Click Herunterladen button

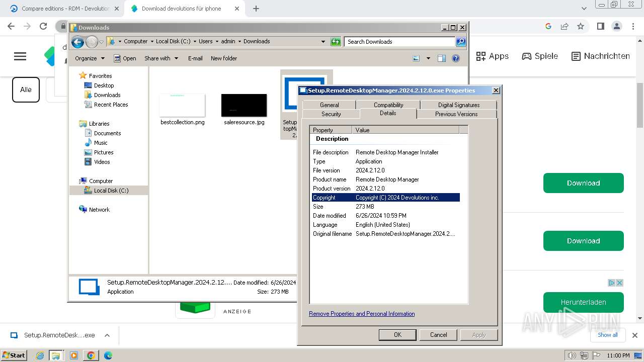tap(583, 302)
